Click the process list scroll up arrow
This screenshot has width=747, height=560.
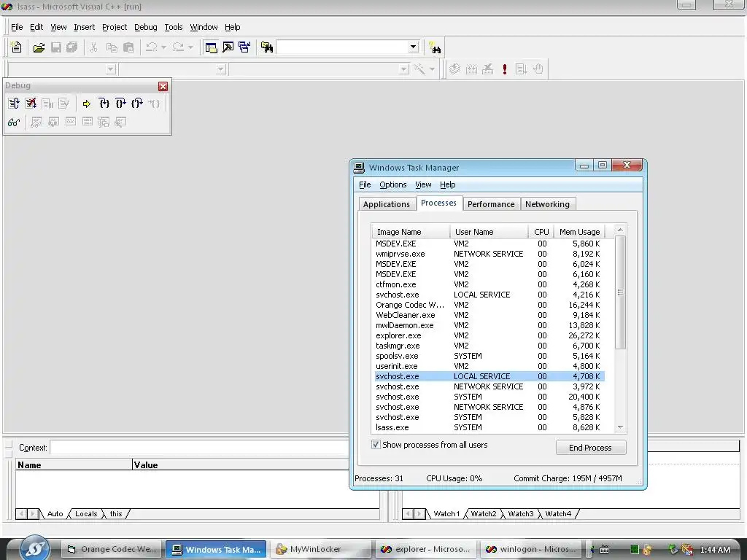(620, 230)
